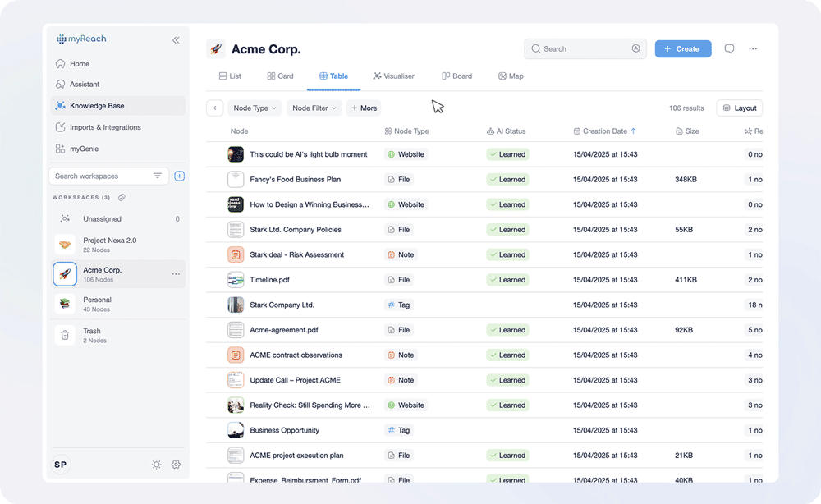This screenshot has height=504, width=821.
Task: Click the chat bubble icon in header
Action: click(x=729, y=49)
